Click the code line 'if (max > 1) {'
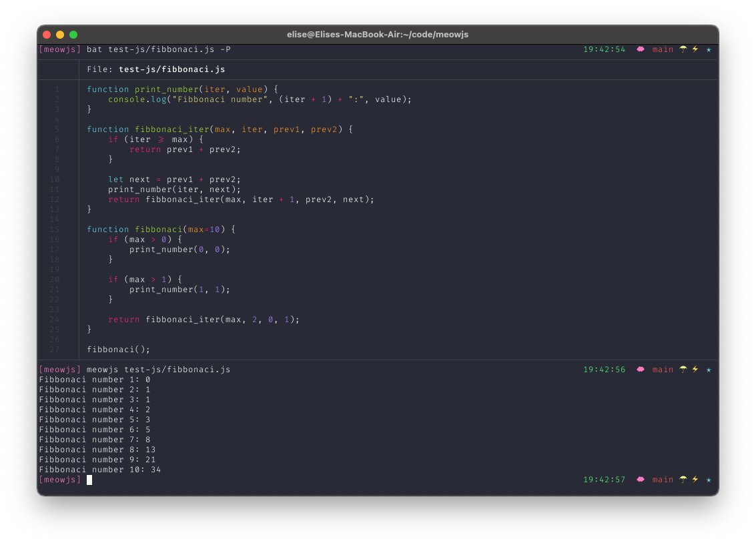Screen dimensions: 756x545 145,280
